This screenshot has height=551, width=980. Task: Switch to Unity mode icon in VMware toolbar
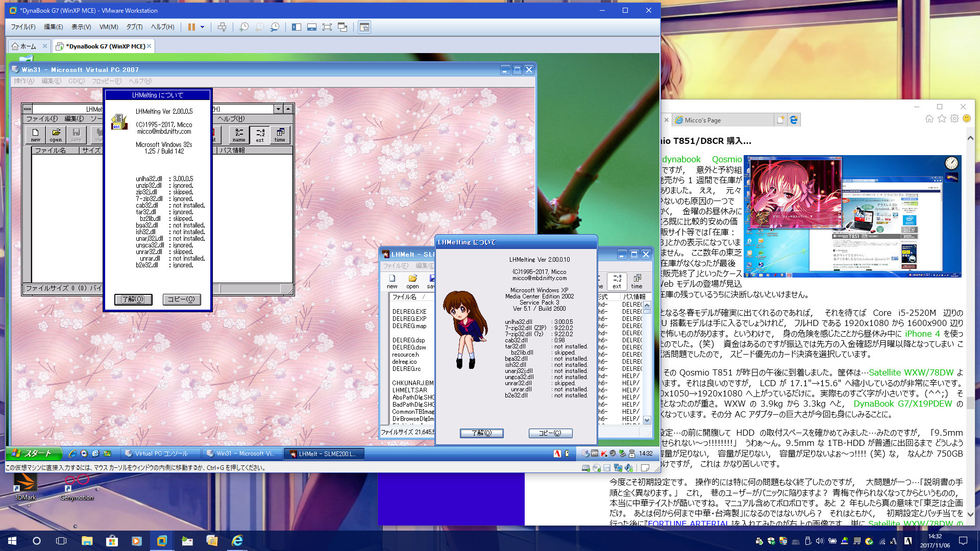342,27
